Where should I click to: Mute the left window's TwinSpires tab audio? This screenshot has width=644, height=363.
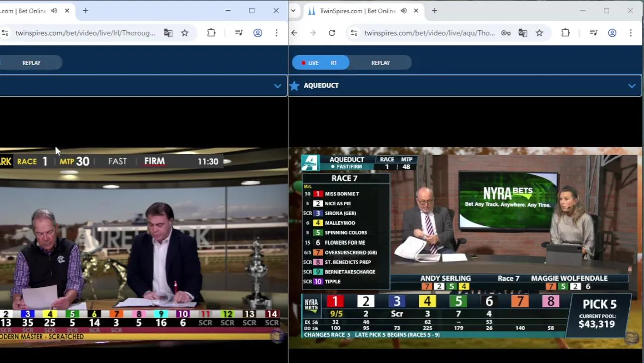click(54, 11)
